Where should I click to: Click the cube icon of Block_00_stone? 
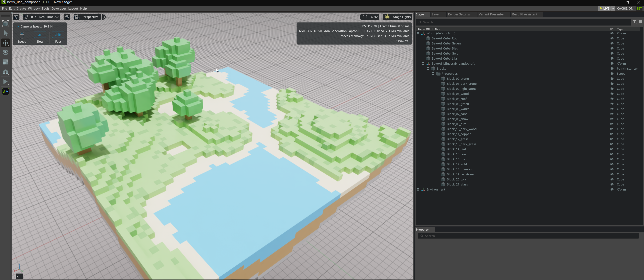click(x=443, y=79)
